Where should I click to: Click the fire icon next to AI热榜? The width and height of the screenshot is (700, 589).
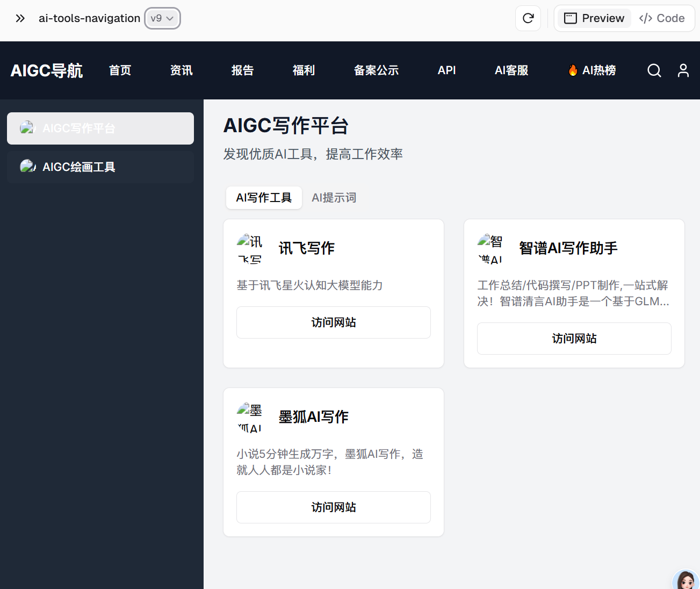tap(572, 69)
